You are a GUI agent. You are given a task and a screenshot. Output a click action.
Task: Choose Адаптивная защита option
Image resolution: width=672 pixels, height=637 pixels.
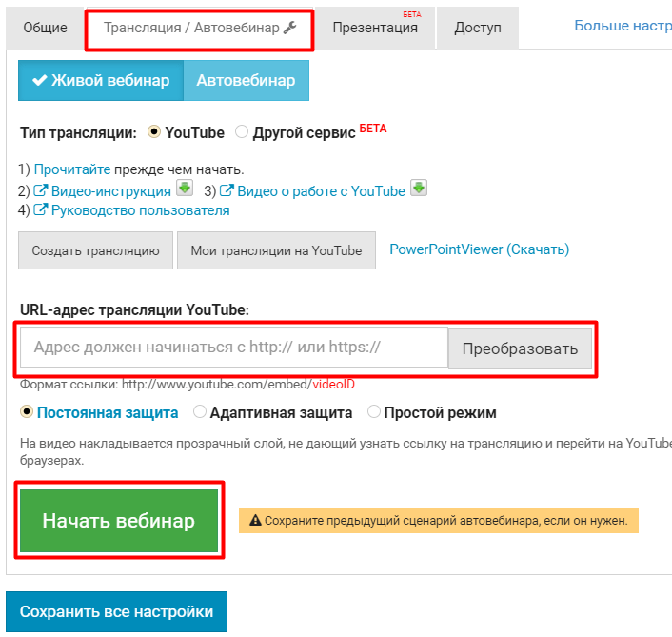[200, 412]
